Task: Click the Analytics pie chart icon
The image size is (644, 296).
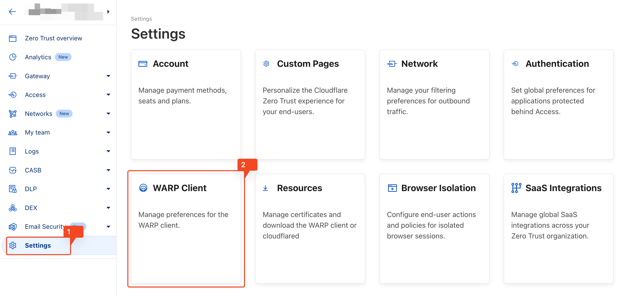Action: pyautogui.click(x=12, y=57)
